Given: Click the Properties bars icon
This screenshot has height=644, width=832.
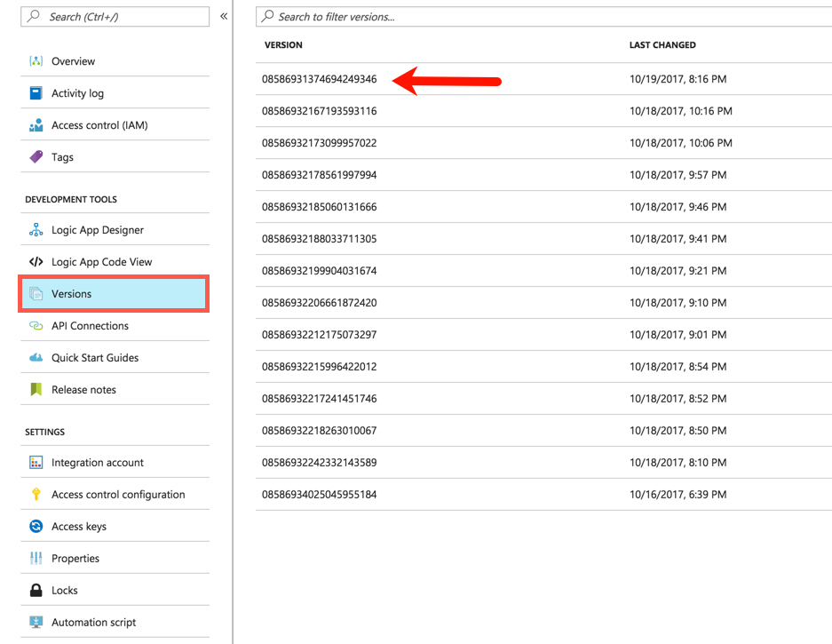Looking at the screenshot, I should pyautogui.click(x=36, y=558).
